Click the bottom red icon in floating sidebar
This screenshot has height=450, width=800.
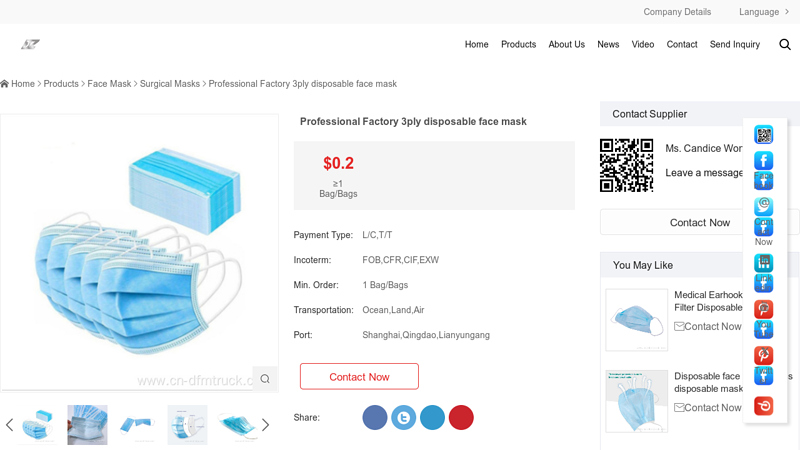point(763,406)
